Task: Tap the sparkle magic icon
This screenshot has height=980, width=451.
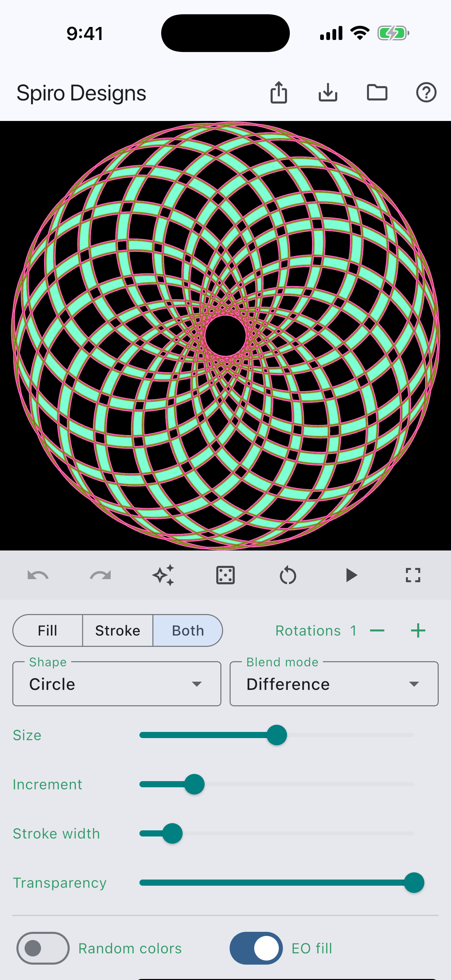Action: click(x=163, y=575)
